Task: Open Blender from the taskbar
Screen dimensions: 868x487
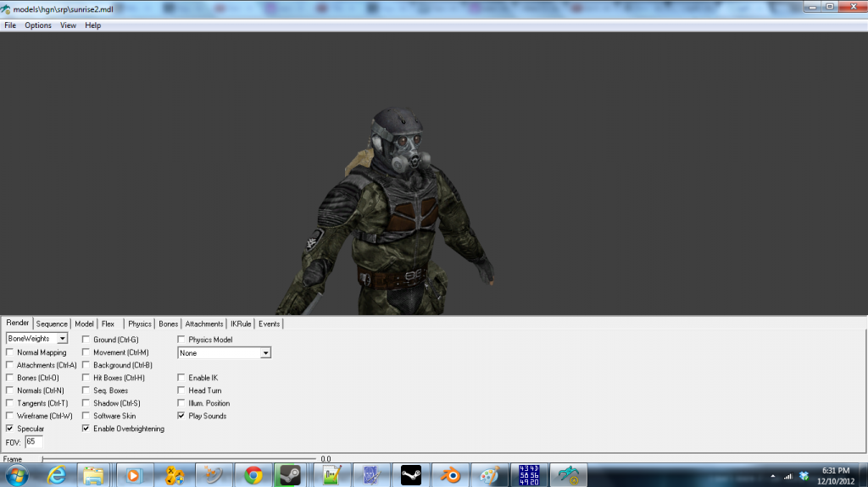Action: tap(451, 475)
